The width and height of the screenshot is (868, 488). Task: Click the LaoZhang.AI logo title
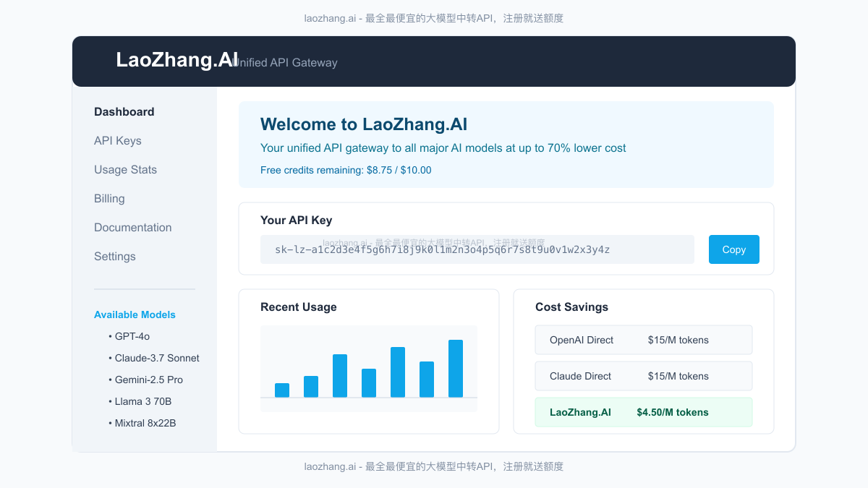177,60
